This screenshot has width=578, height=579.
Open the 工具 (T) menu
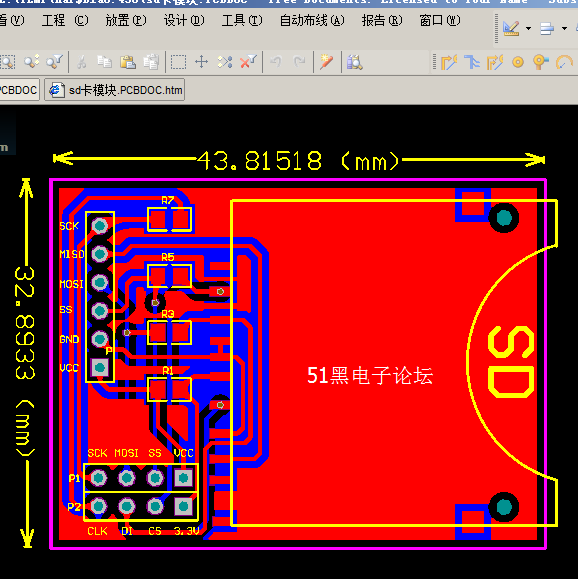[242, 20]
